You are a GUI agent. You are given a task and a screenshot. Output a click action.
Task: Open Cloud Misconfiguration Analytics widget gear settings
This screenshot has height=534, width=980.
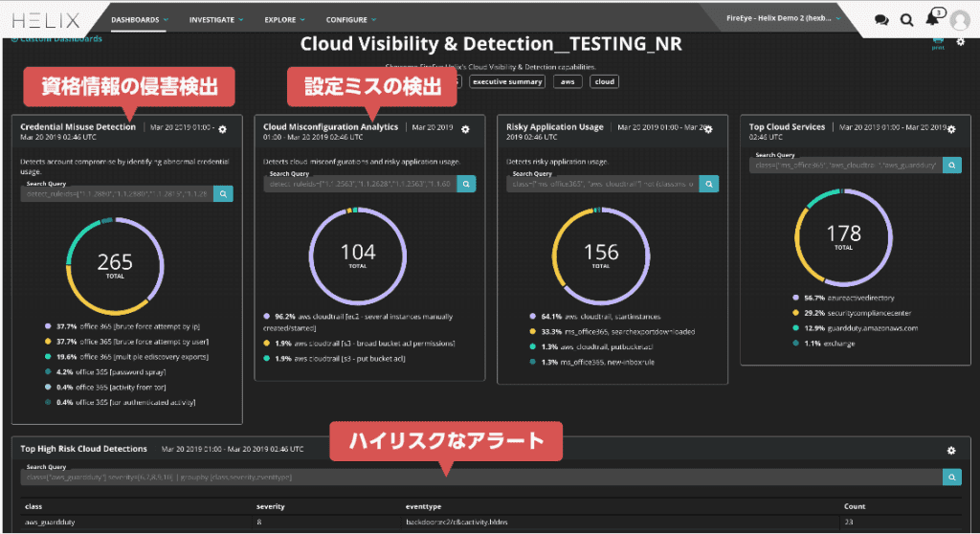pyautogui.click(x=465, y=129)
